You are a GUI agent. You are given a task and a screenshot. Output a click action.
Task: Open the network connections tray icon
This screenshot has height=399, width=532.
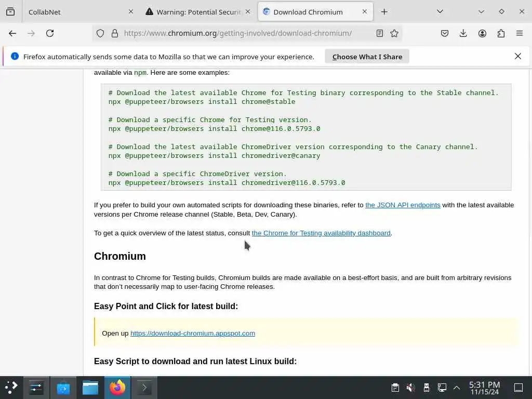(x=442, y=388)
